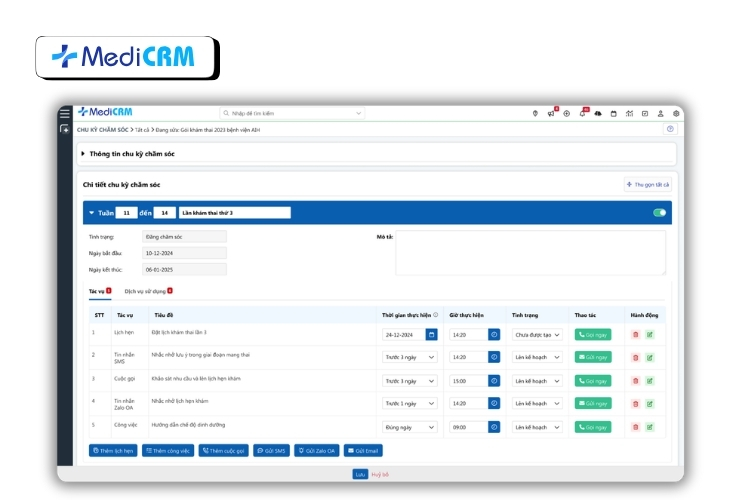
Task: Click the add-new icon in the left sidebar
Action: click(65, 129)
